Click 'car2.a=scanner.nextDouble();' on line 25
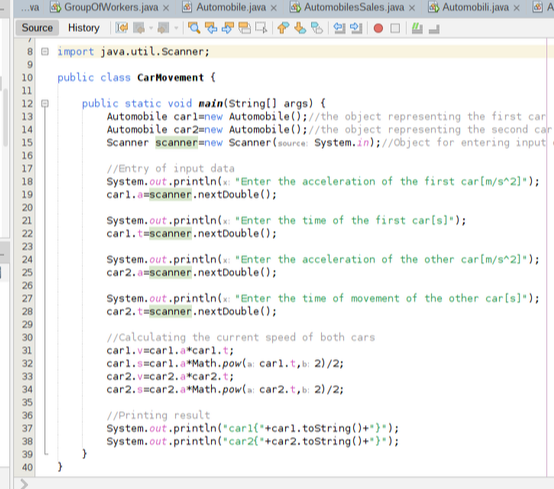Screen dimensions: 554x489 click(x=191, y=273)
